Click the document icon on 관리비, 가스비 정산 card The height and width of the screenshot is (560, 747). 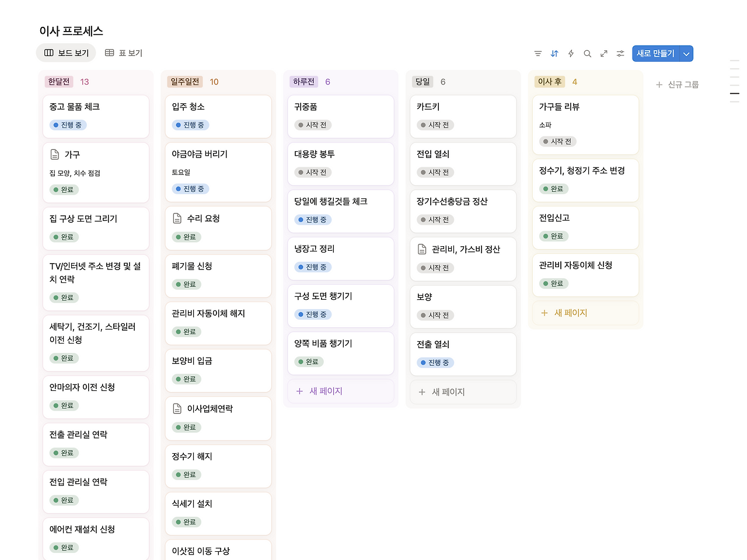pyautogui.click(x=422, y=249)
